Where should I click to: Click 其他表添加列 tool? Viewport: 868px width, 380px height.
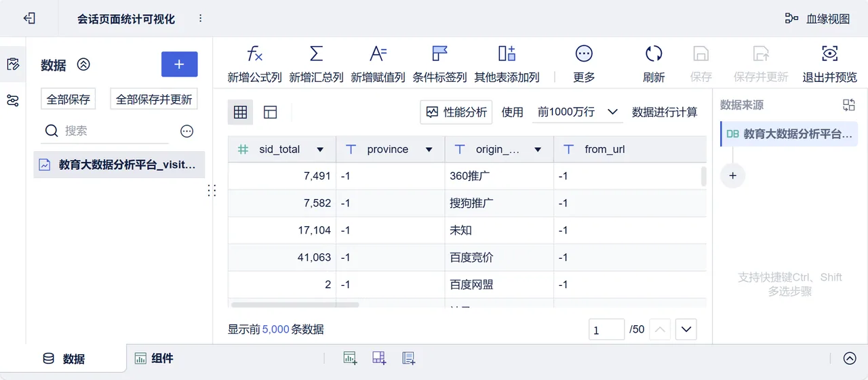(x=507, y=64)
